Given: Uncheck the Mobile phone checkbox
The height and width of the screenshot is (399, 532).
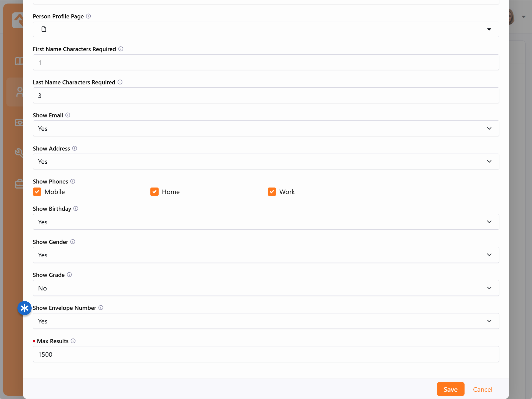Looking at the screenshot, I should pyautogui.click(x=37, y=192).
